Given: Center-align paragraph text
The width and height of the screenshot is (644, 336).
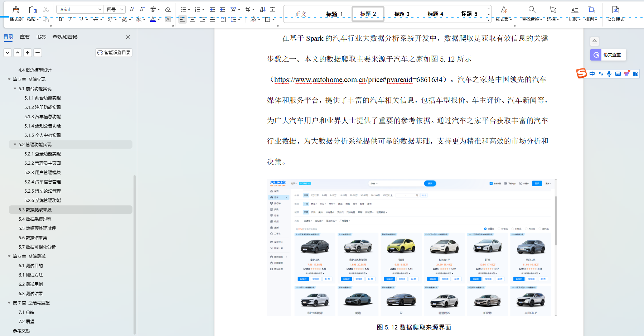Looking at the screenshot, I should coord(193,19).
